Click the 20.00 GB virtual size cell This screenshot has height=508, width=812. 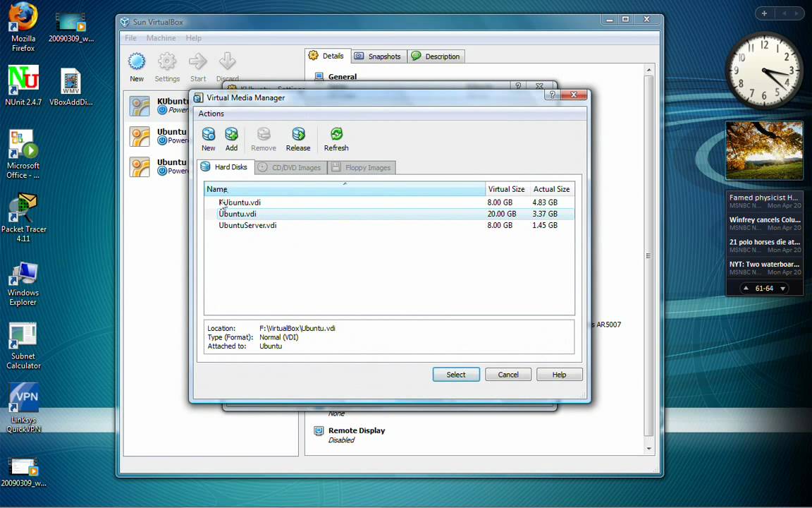point(501,214)
